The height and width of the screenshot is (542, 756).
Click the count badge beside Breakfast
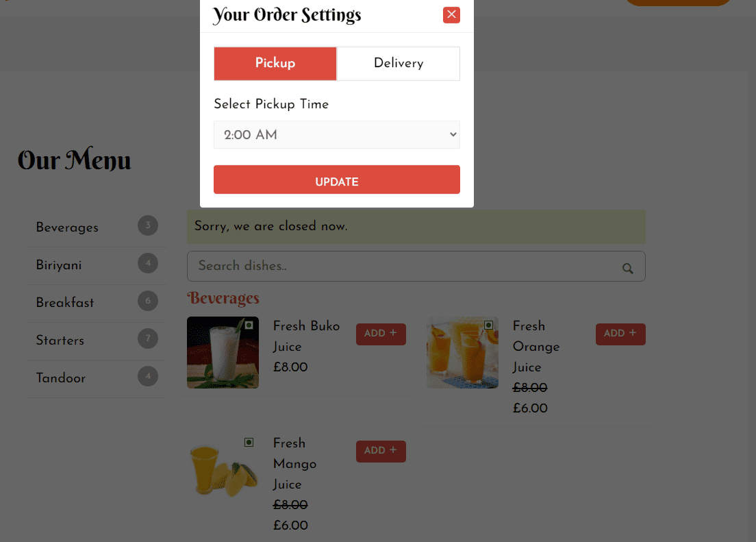tap(148, 301)
